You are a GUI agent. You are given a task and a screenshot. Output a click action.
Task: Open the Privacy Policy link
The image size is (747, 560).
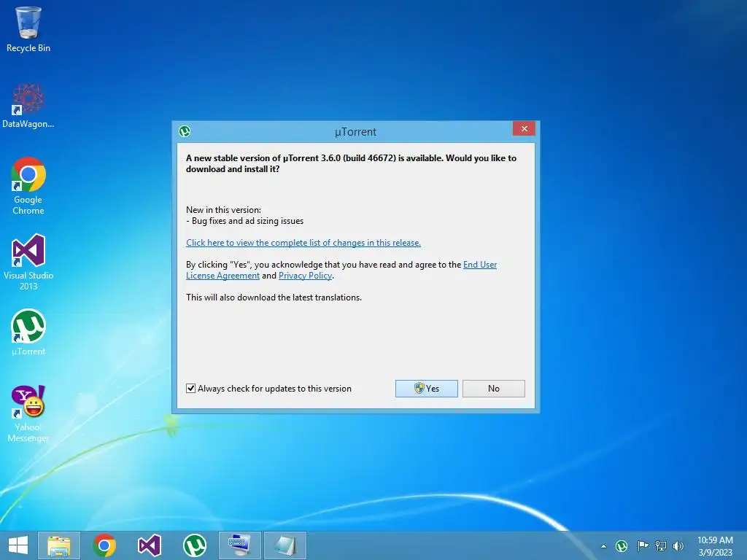coord(306,276)
